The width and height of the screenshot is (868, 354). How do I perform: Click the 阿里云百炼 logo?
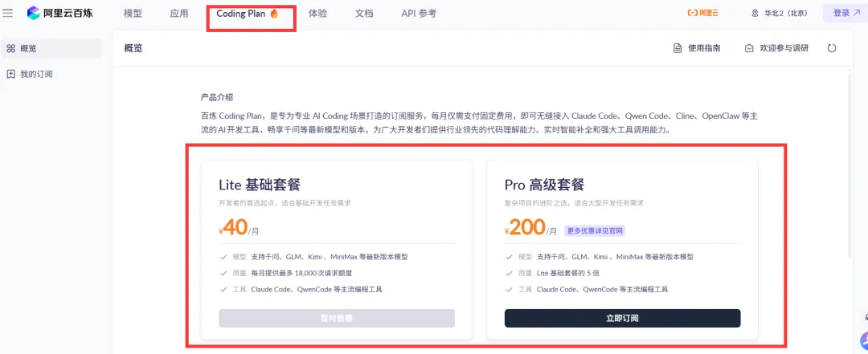point(59,14)
